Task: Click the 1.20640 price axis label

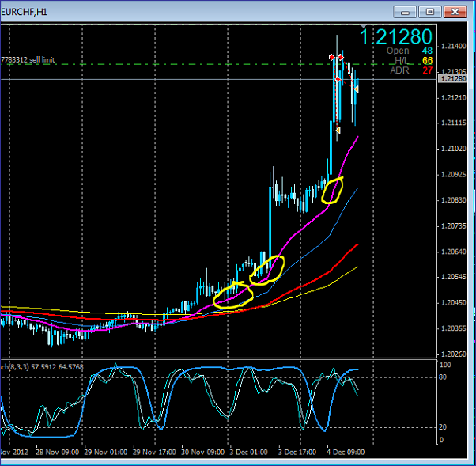Action: click(453, 252)
